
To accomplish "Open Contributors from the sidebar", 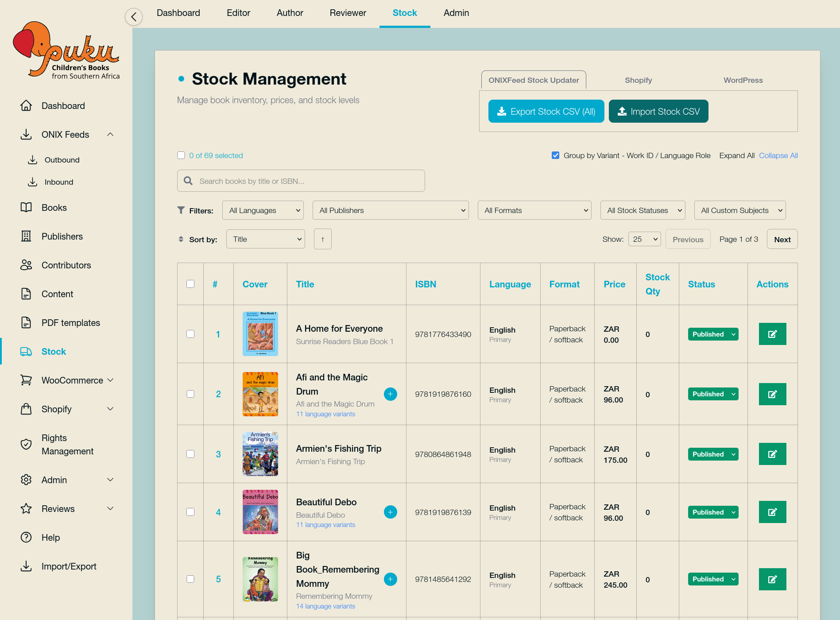I will click(x=66, y=265).
